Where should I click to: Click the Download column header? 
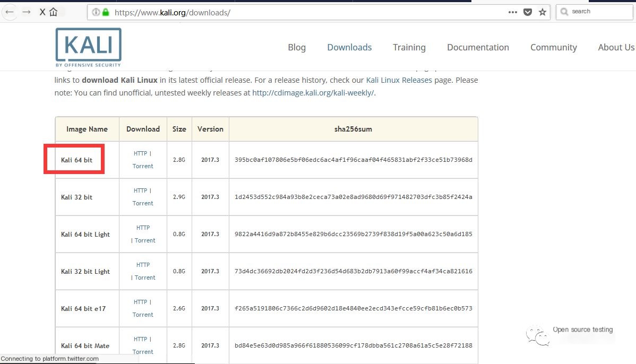143,129
